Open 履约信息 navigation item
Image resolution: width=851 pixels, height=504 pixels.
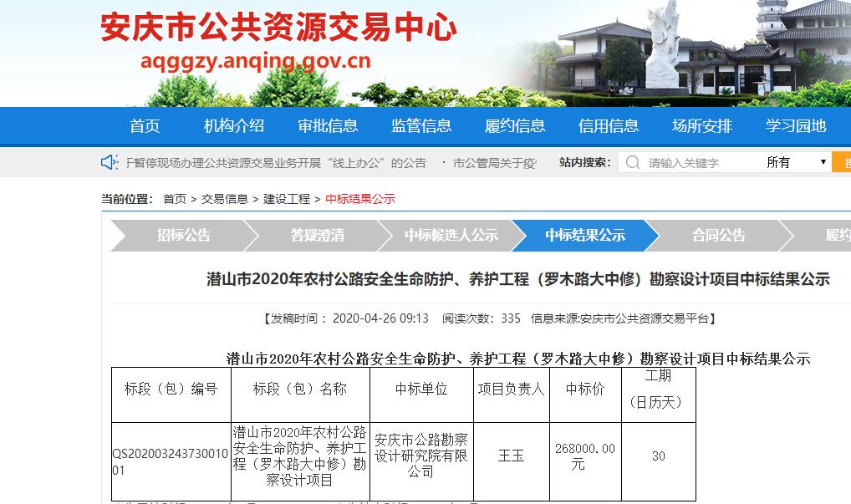click(x=515, y=126)
